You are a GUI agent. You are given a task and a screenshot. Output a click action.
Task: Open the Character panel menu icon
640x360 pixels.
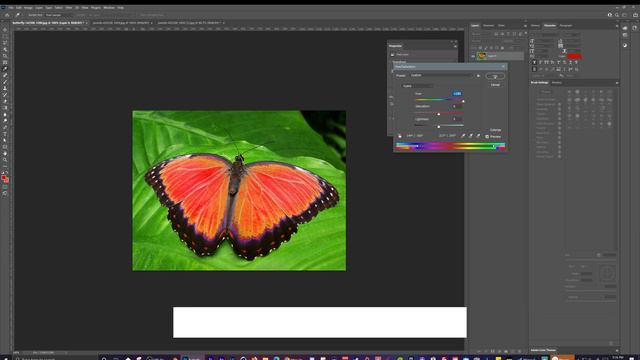(x=617, y=26)
